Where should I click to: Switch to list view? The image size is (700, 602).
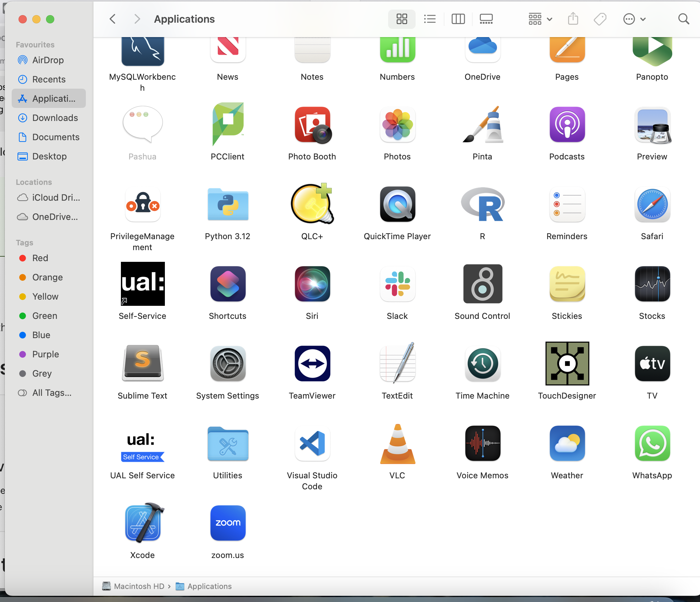430,19
